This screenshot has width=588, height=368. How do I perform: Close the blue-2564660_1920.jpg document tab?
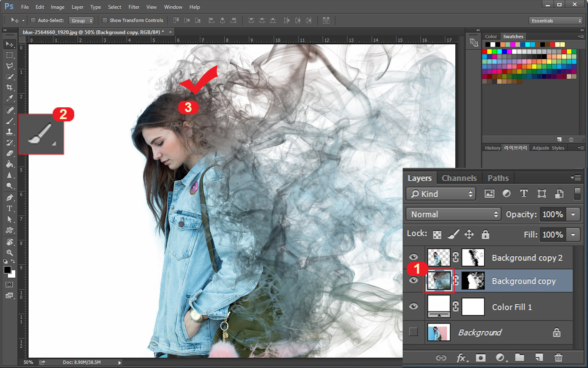click(170, 32)
